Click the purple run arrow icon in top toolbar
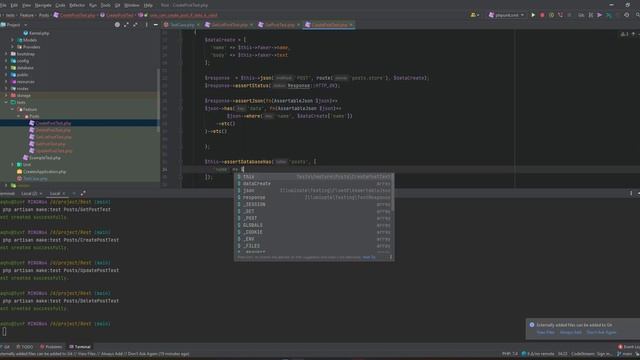 click(x=600, y=15)
